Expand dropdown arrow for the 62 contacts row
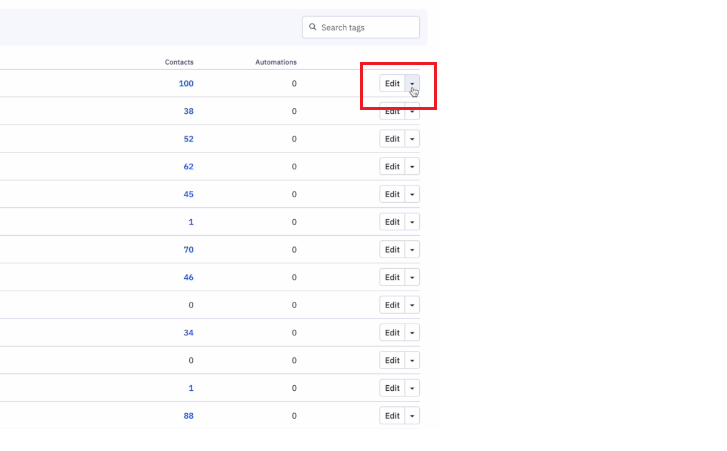 pyautogui.click(x=412, y=166)
